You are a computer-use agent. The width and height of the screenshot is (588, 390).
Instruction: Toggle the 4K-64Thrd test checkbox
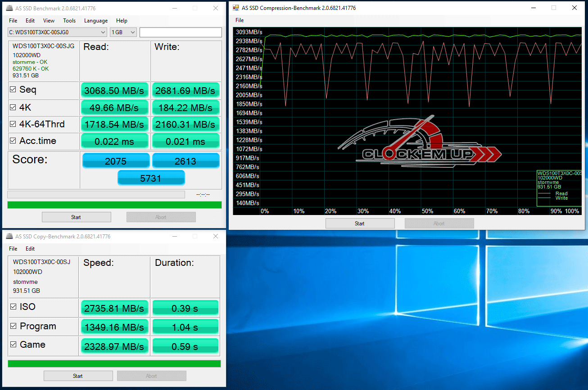pyautogui.click(x=13, y=124)
